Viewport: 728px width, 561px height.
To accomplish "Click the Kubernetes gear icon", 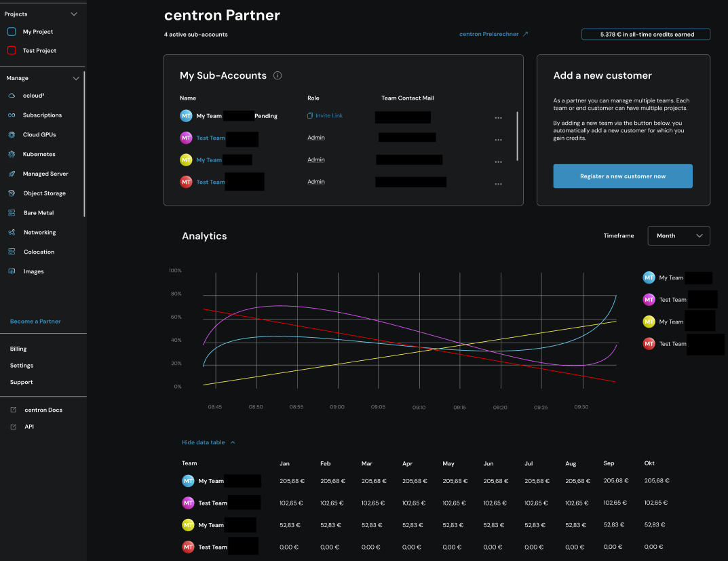I will pos(12,154).
